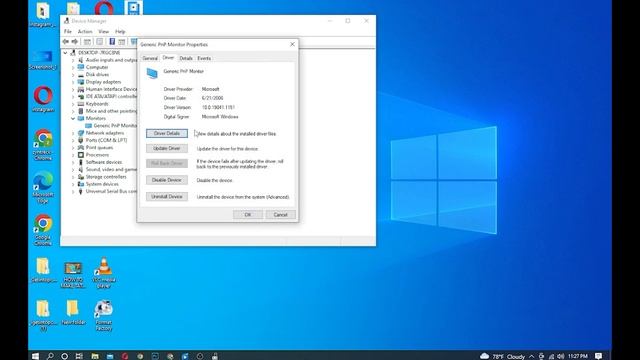
Task: Collapse the Monitors tree node
Action: (73, 118)
